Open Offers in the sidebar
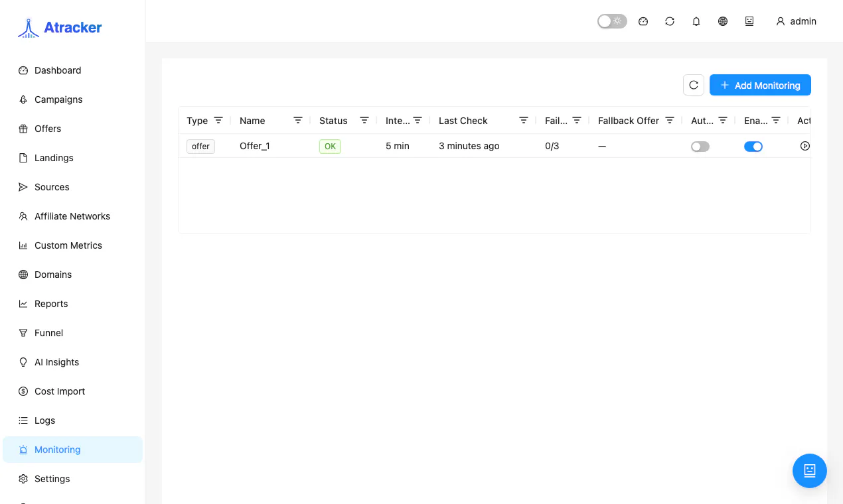This screenshot has height=504, width=843. click(x=73, y=129)
